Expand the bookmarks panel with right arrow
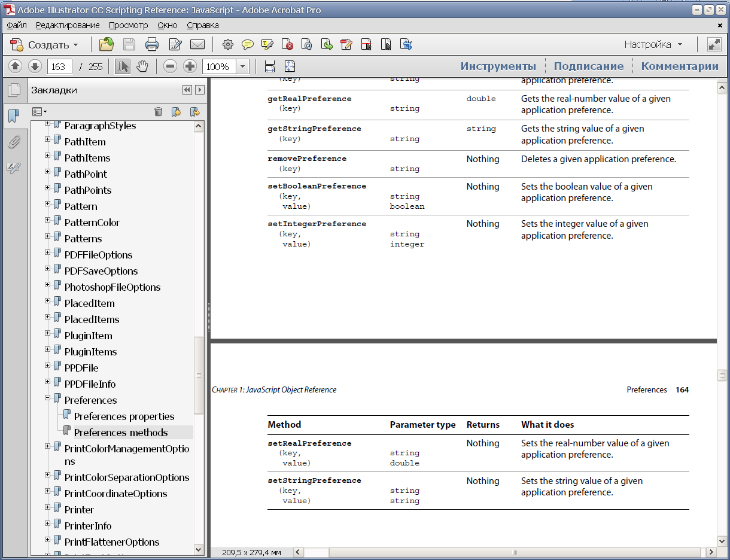This screenshot has width=730, height=560. tap(200, 90)
